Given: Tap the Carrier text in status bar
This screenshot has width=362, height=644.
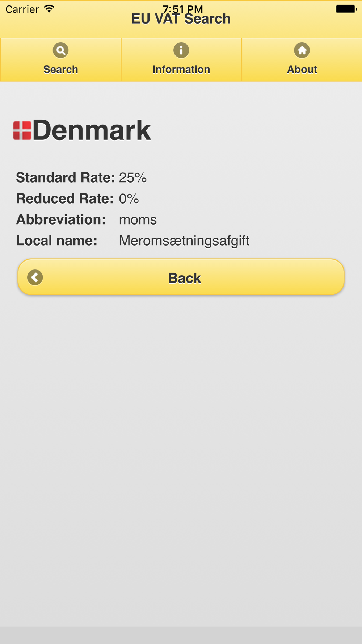Looking at the screenshot, I should pyautogui.click(x=22, y=9).
